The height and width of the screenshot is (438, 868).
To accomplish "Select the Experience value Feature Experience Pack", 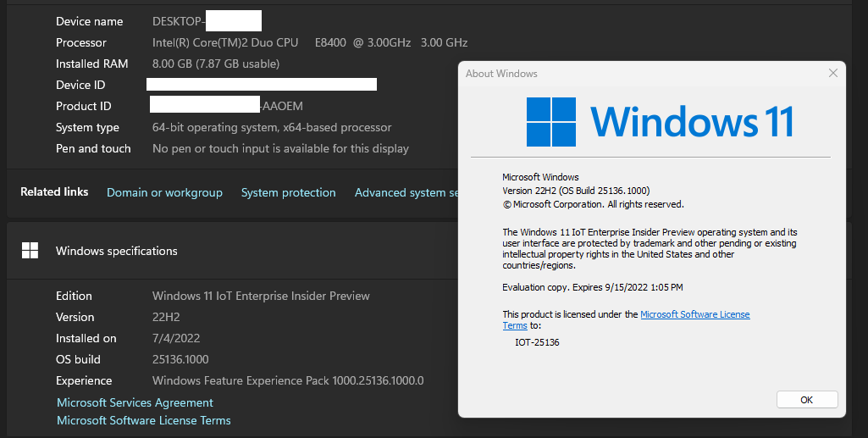I will [288, 380].
